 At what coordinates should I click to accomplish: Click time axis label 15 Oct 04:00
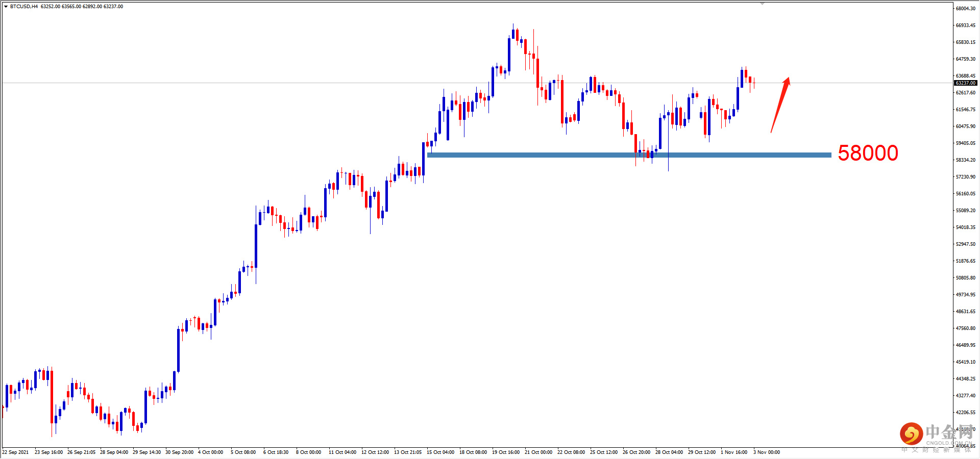tap(440, 452)
